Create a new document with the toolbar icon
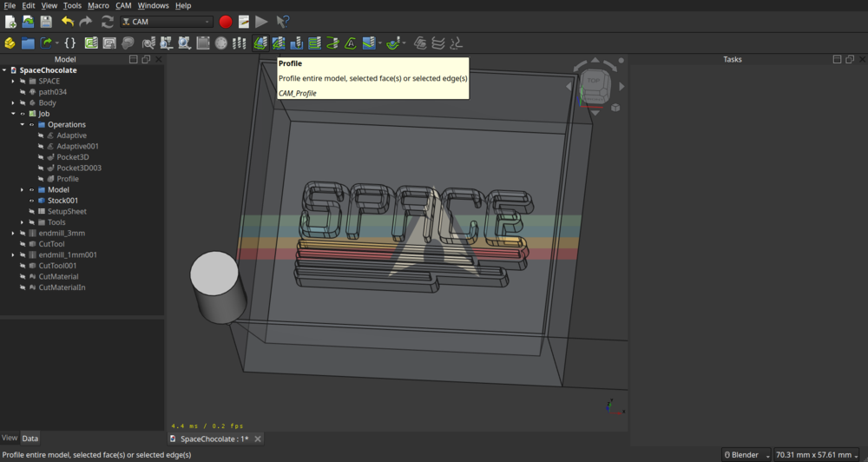This screenshot has width=868, height=462. point(10,22)
